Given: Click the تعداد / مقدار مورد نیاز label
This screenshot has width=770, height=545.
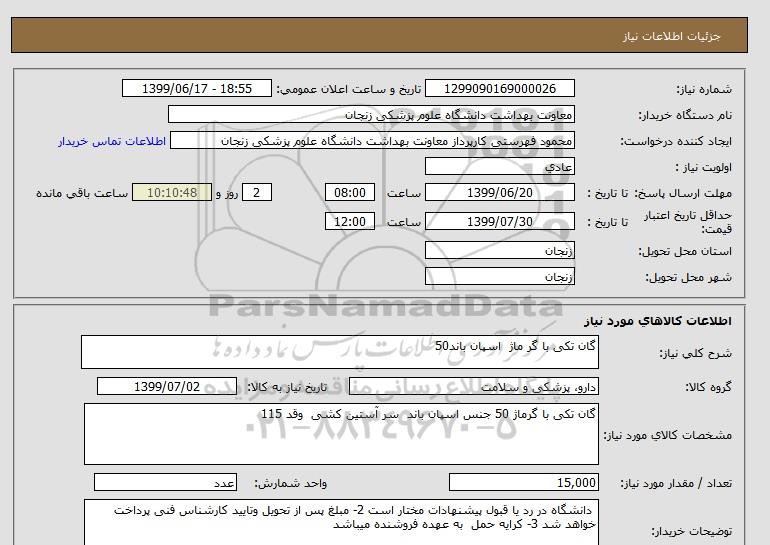Looking at the screenshot, I should 676,484.
